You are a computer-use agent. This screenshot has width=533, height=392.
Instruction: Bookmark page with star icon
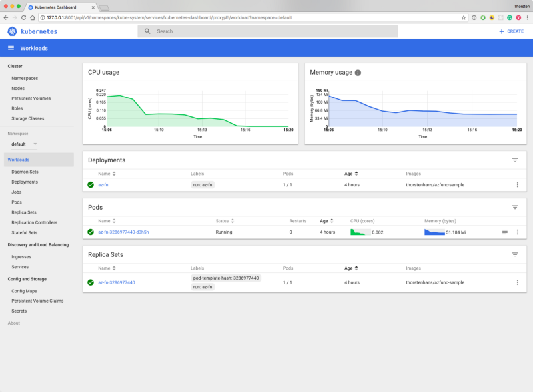464,17
